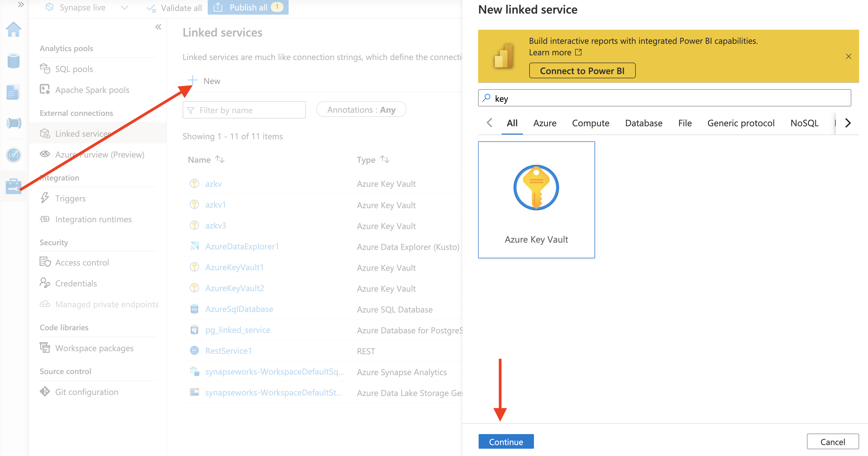
Task: Expand the far-left hub sidebar
Action: pos(21,5)
